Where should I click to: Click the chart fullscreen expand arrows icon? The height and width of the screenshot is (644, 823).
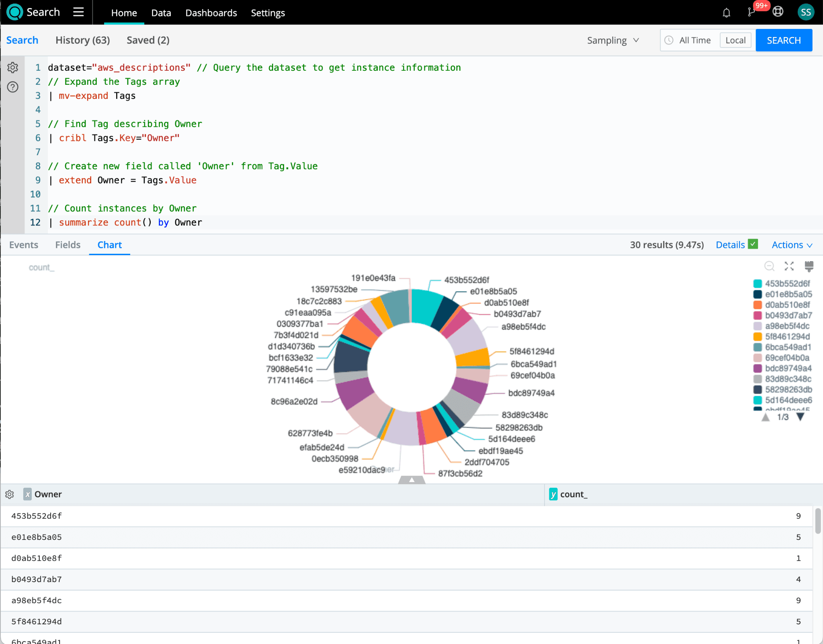(x=789, y=266)
